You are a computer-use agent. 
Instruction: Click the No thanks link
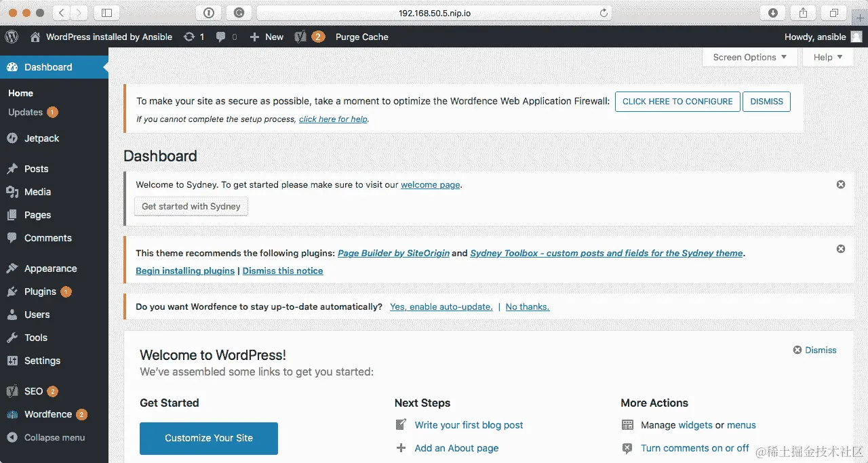click(528, 306)
